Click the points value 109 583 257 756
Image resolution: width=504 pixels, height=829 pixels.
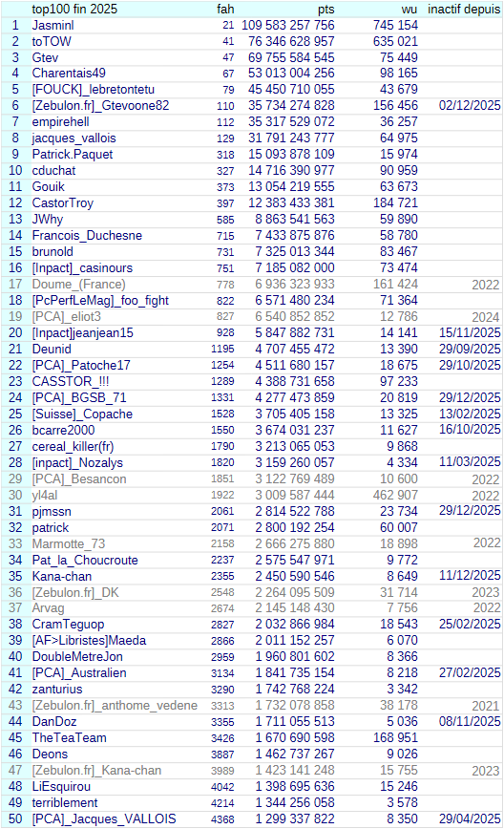pyautogui.click(x=288, y=26)
